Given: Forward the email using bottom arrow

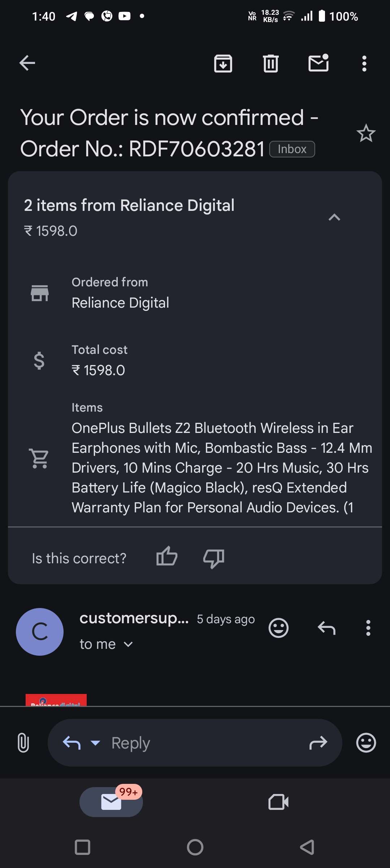Looking at the screenshot, I should click(318, 743).
